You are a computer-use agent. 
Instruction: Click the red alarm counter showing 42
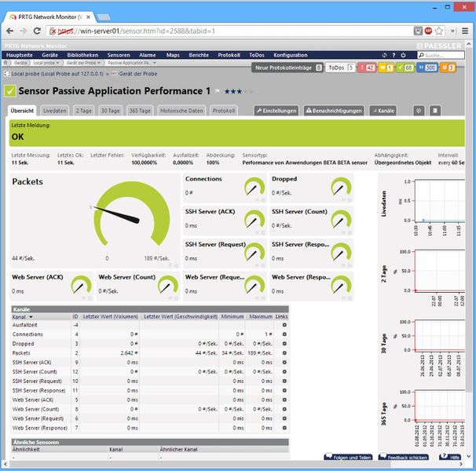pyautogui.click(x=367, y=68)
